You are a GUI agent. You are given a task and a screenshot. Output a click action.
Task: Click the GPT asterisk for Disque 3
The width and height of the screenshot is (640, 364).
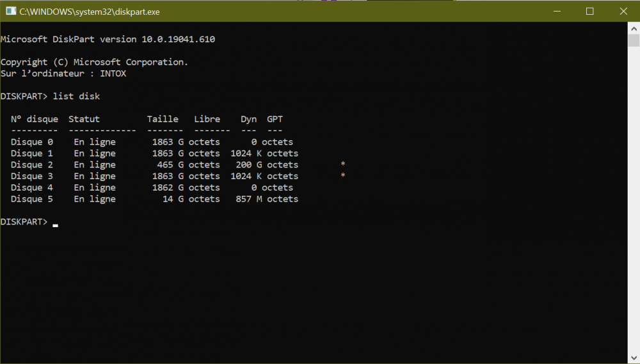tap(343, 177)
